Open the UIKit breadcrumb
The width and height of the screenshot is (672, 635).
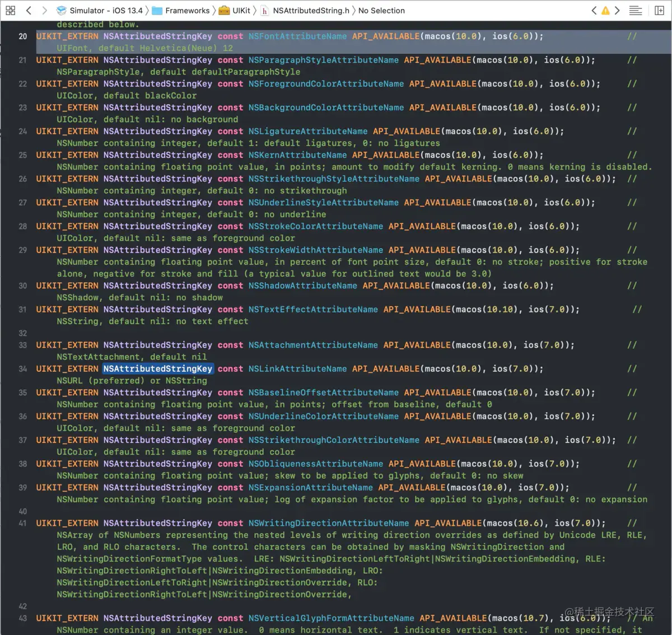[x=235, y=10]
